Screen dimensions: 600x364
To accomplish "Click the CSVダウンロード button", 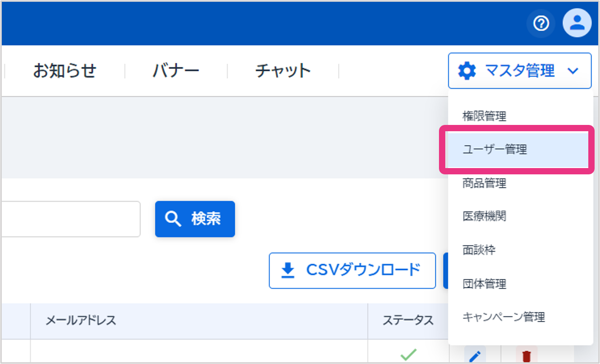I will [x=352, y=270].
